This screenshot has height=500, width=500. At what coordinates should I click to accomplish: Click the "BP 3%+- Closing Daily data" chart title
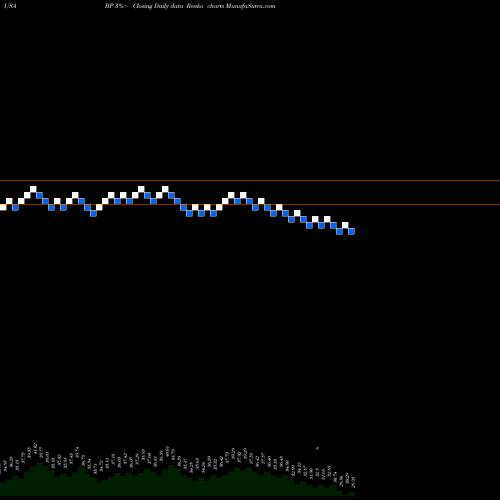144,6
